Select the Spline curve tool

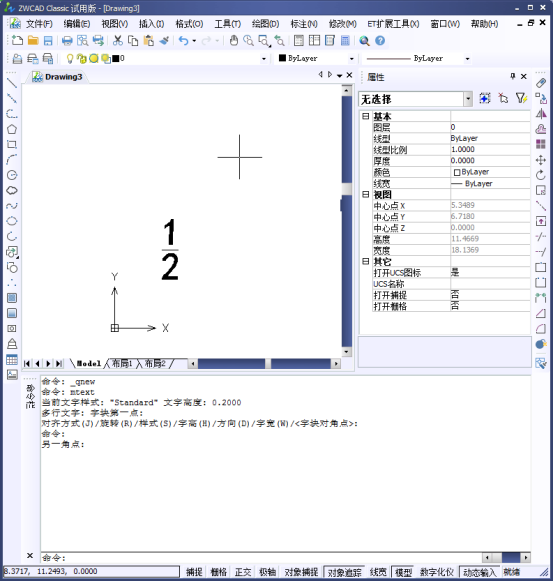(x=12, y=206)
